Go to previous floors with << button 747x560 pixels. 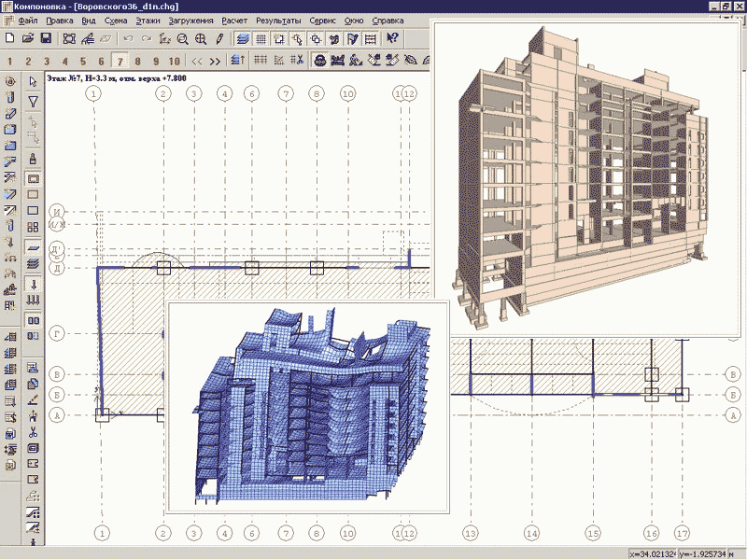[x=197, y=62]
